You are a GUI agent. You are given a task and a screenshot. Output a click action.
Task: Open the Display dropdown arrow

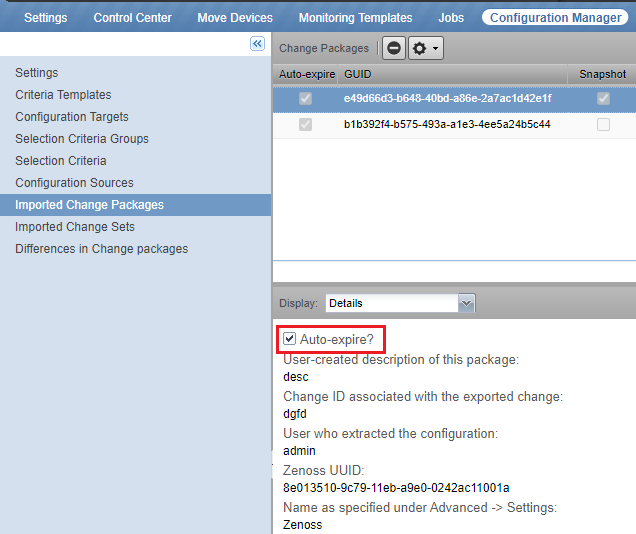click(x=466, y=303)
